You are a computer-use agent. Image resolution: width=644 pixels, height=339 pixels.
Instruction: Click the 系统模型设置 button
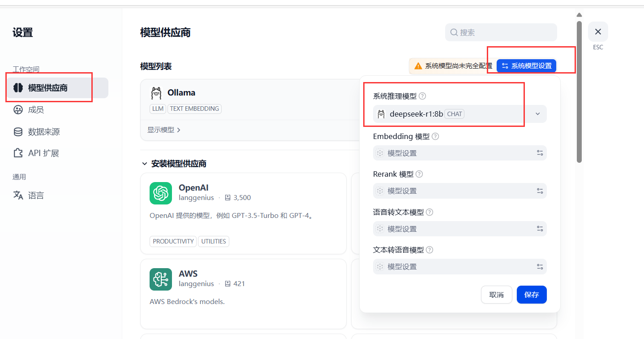tap(527, 66)
